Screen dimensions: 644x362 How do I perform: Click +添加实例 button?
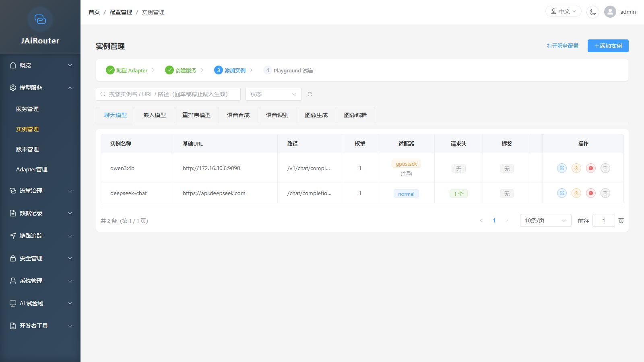pos(608,46)
